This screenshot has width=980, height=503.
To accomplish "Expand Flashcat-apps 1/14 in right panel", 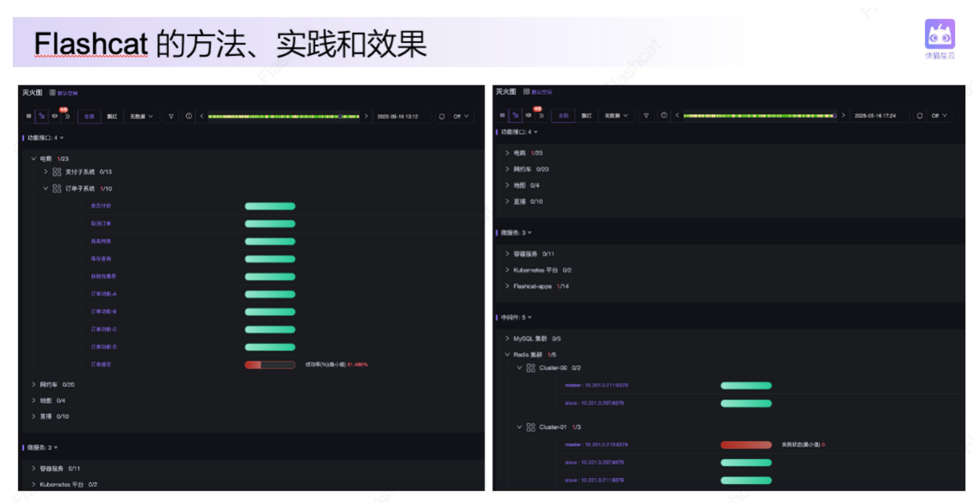I will [x=507, y=286].
